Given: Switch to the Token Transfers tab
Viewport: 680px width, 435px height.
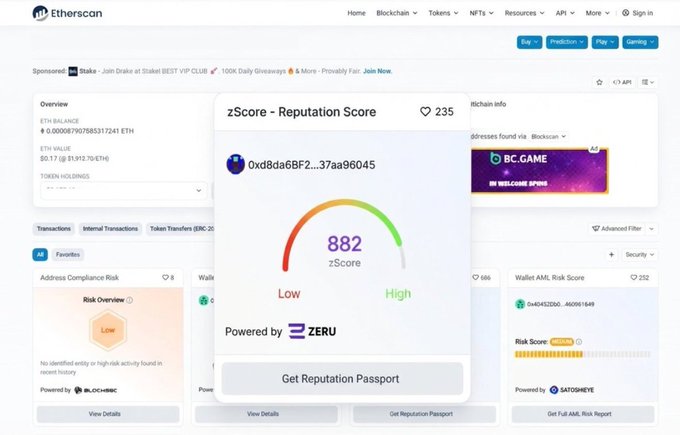Looking at the screenshot, I should coord(181,229).
